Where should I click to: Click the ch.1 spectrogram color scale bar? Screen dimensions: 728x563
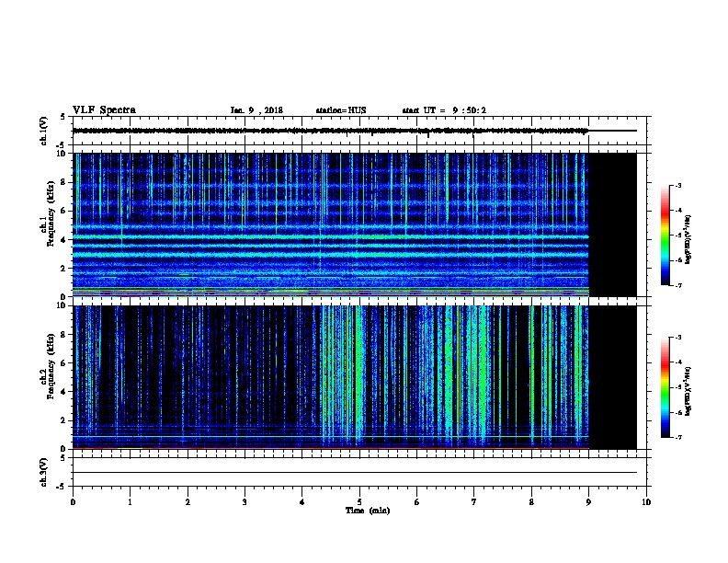665,236
